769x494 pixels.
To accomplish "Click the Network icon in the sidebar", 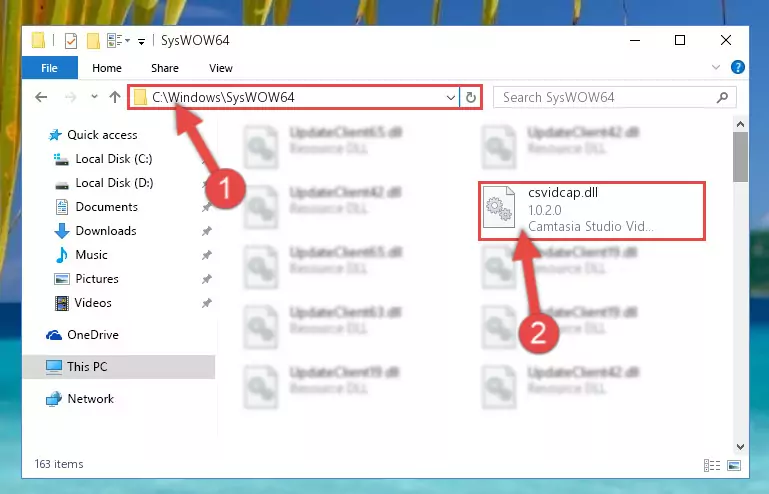I will point(54,399).
